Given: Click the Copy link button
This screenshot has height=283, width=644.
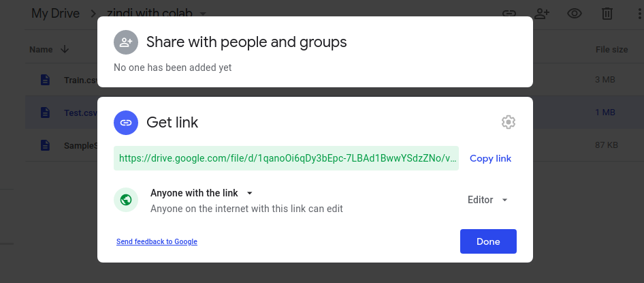Looking at the screenshot, I should [x=490, y=158].
